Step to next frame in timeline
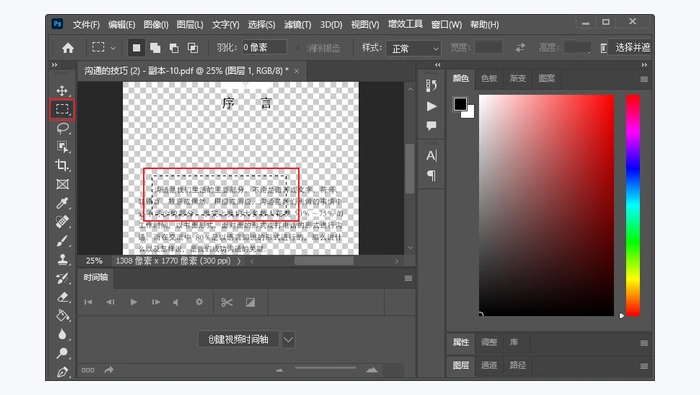700x395 pixels. [x=156, y=302]
